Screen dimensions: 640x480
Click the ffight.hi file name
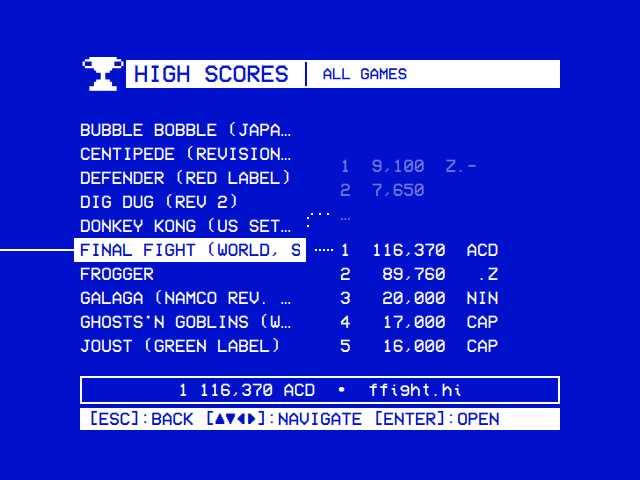pos(415,390)
